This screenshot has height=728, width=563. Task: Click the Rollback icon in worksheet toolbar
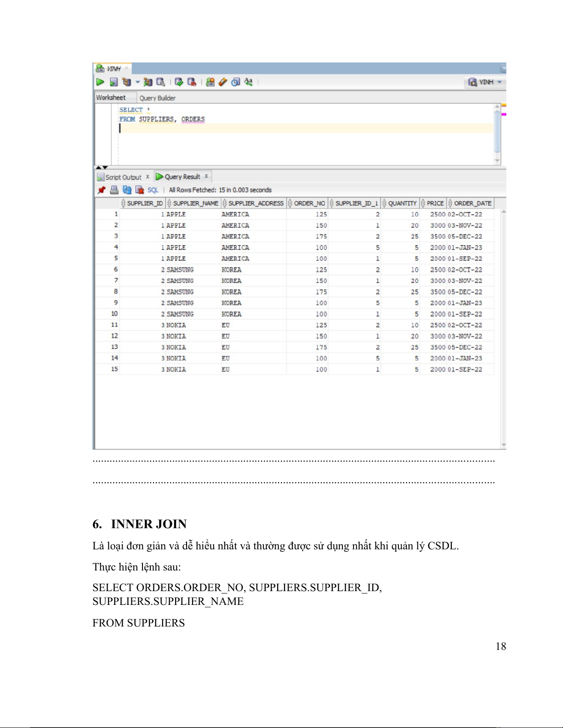[x=192, y=82]
